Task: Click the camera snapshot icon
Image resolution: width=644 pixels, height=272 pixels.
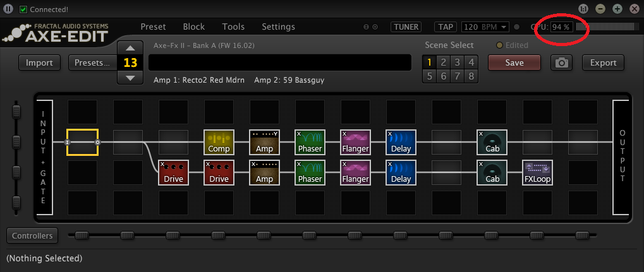Action: [x=561, y=62]
